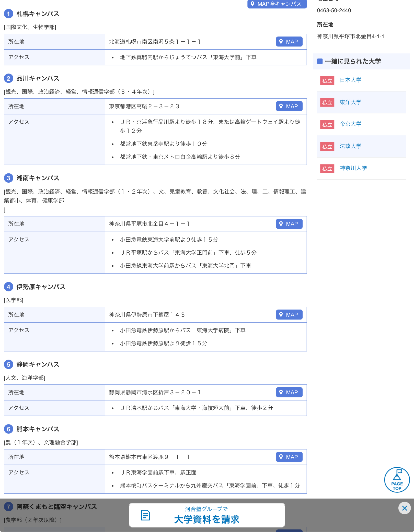Click the JR平塚駅からバス access line
The width and height of the screenshot is (414, 532).
coord(188,253)
